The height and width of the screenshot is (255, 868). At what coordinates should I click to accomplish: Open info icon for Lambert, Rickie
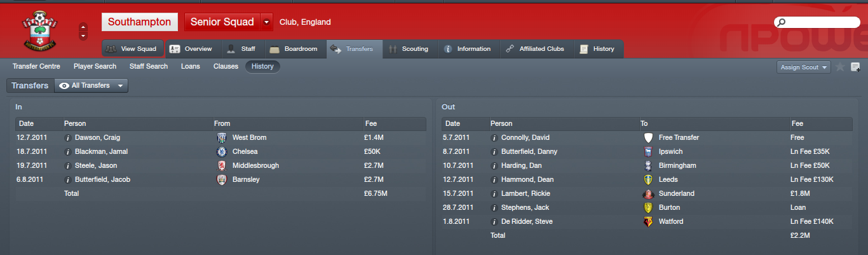point(494,193)
